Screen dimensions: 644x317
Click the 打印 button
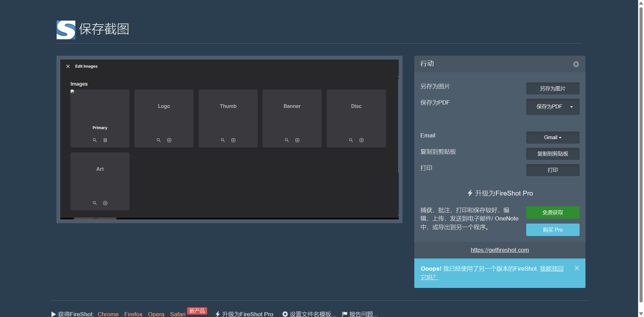tap(553, 170)
